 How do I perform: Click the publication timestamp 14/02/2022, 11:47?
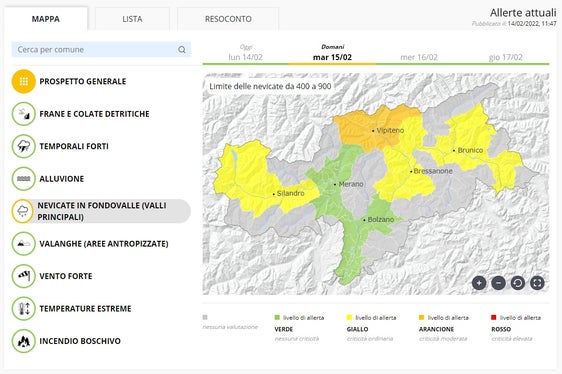(532, 24)
